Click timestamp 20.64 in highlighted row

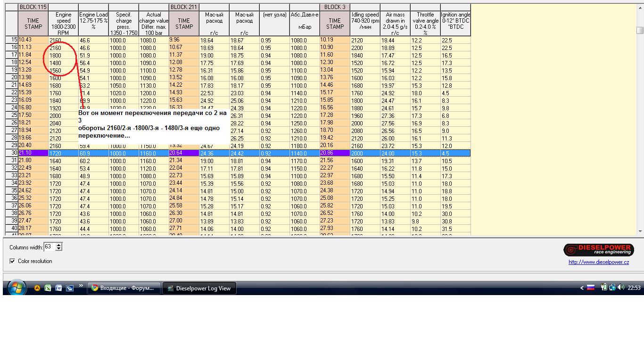[184, 153]
